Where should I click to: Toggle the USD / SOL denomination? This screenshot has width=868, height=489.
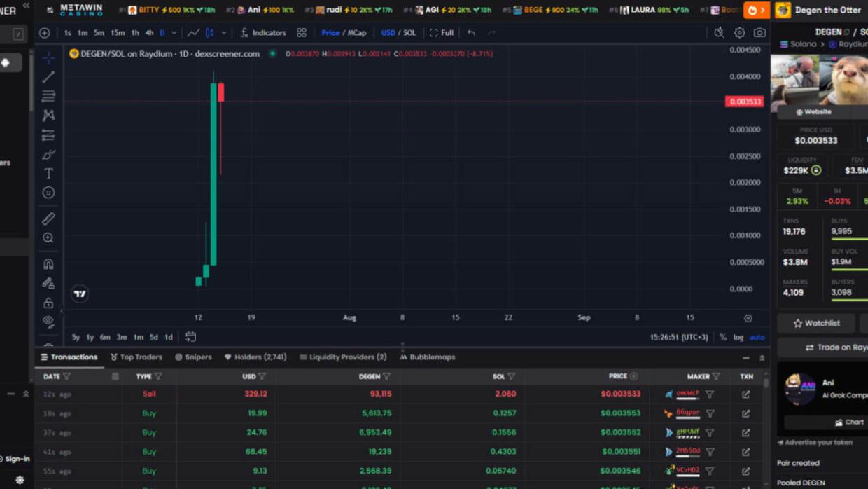click(x=398, y=33)
